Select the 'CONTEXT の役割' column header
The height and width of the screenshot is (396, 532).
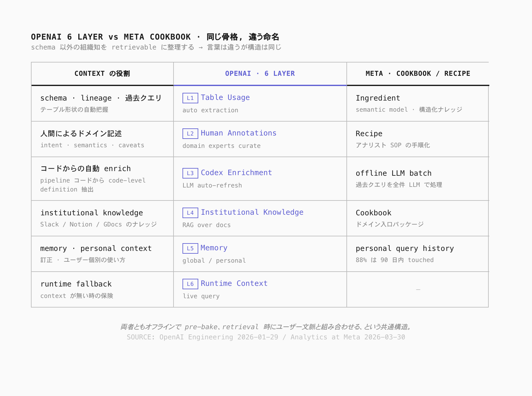point(102,74)
